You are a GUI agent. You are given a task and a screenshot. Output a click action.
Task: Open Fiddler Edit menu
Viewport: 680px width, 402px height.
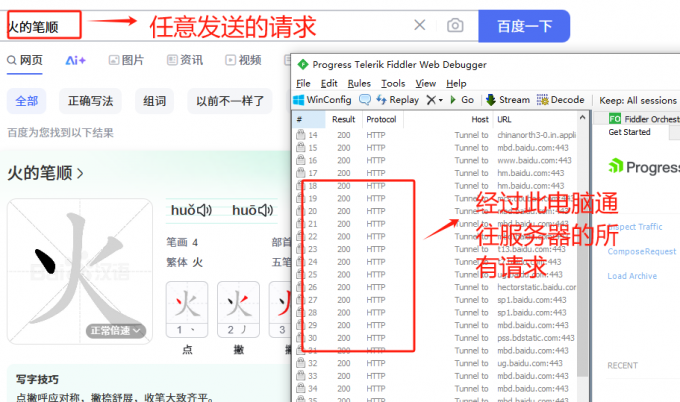pyautogui.click(x=329, y=83)
